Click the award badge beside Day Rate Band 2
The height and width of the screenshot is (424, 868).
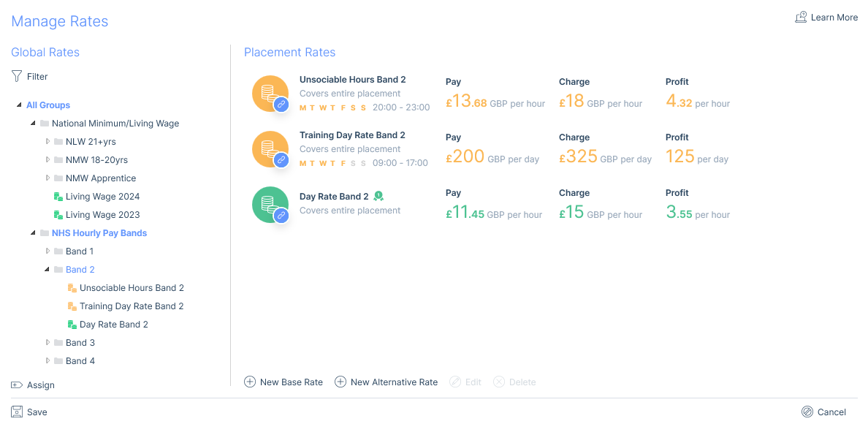pyautogui.click(x=378, y=196)
